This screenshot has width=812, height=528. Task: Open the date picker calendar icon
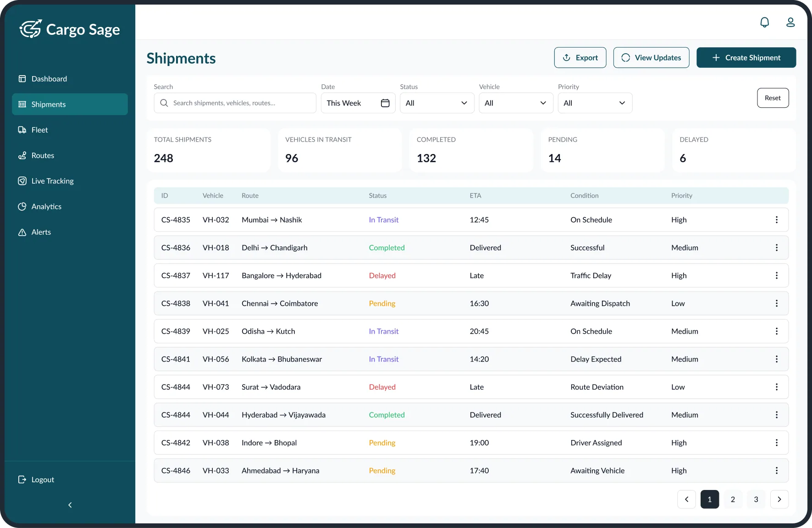[x=385, y=103]
